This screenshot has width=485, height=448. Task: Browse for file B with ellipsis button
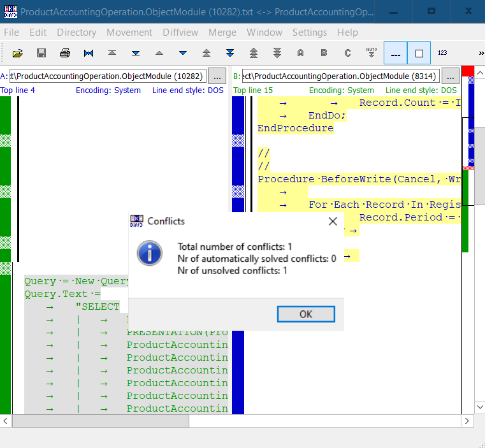(451, 76)
